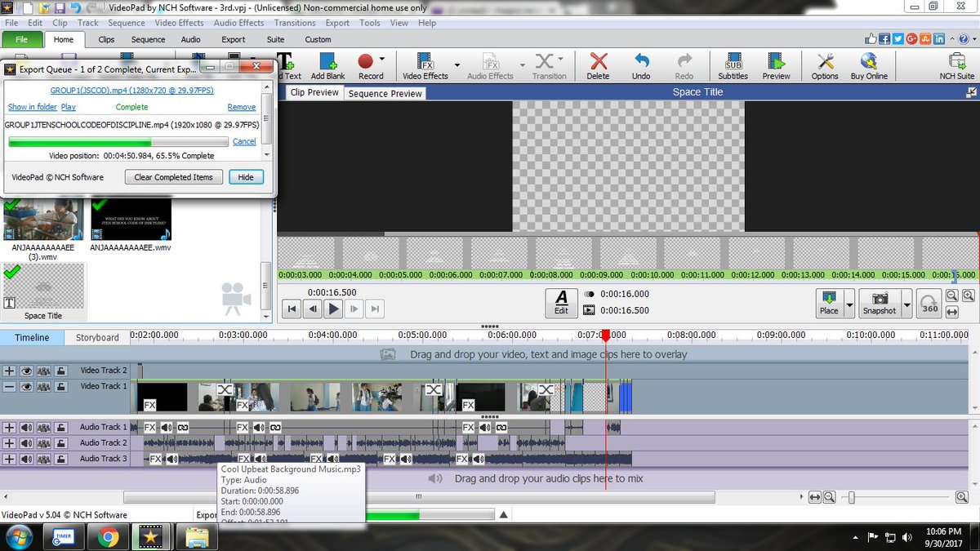Toggle the Video Track 1 eye visibility
Image resolution: width=980 pixels, height=551 pixels.
tap(26, 387)
